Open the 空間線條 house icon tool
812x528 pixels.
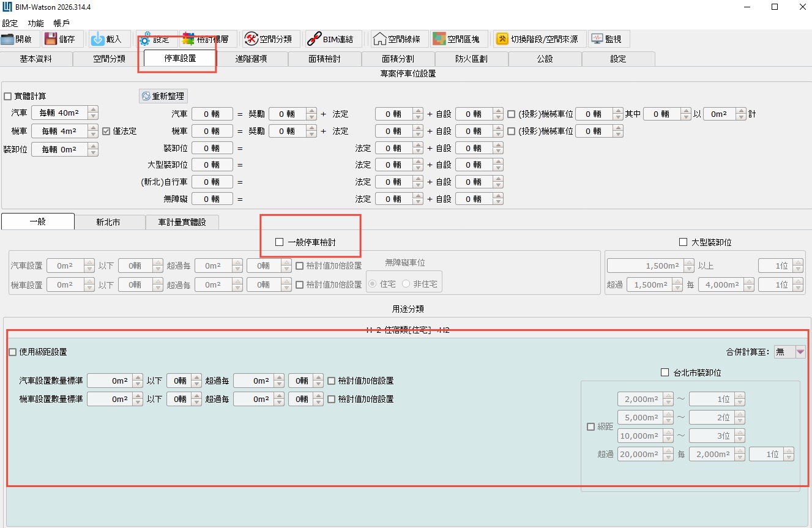[x=380, y=39]
